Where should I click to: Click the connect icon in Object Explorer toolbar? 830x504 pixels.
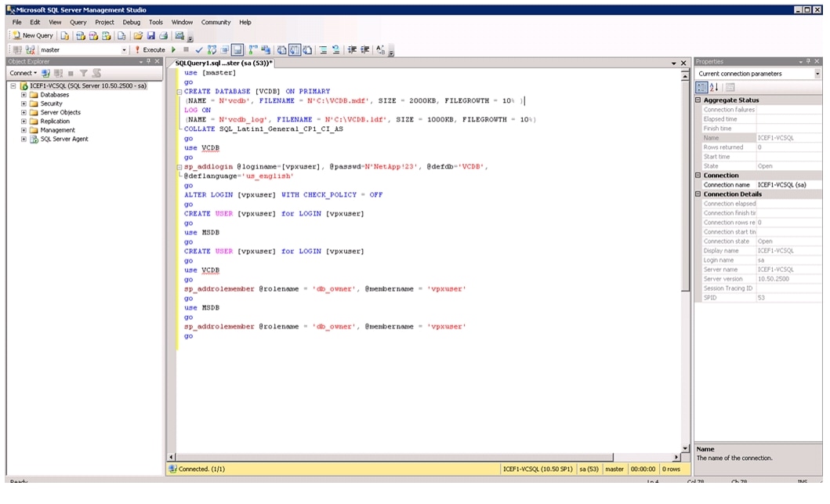tap(46, 73)
